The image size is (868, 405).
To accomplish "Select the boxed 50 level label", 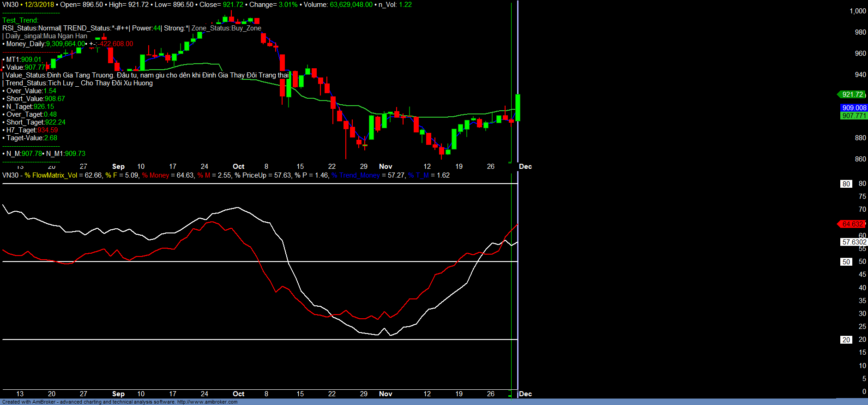I will point(846,262).
